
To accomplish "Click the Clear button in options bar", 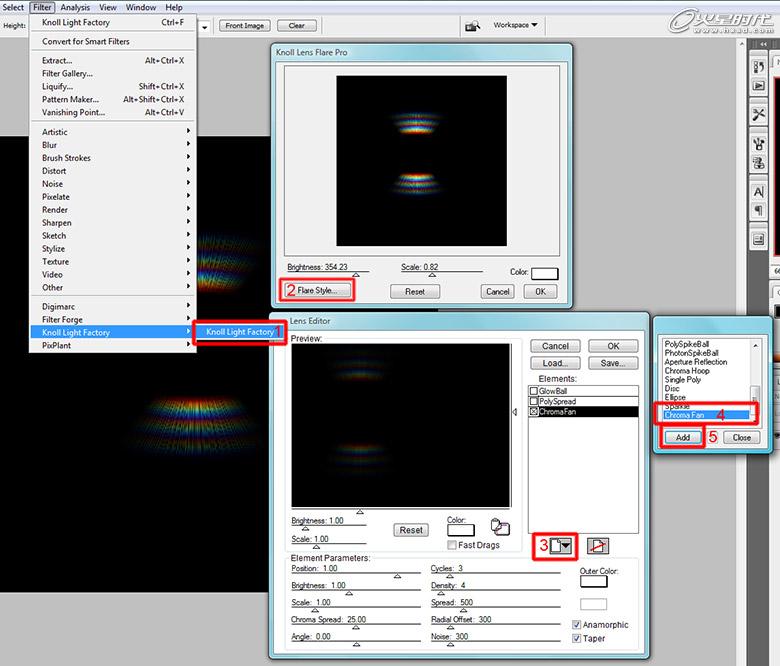I will (x=296, y=25).
